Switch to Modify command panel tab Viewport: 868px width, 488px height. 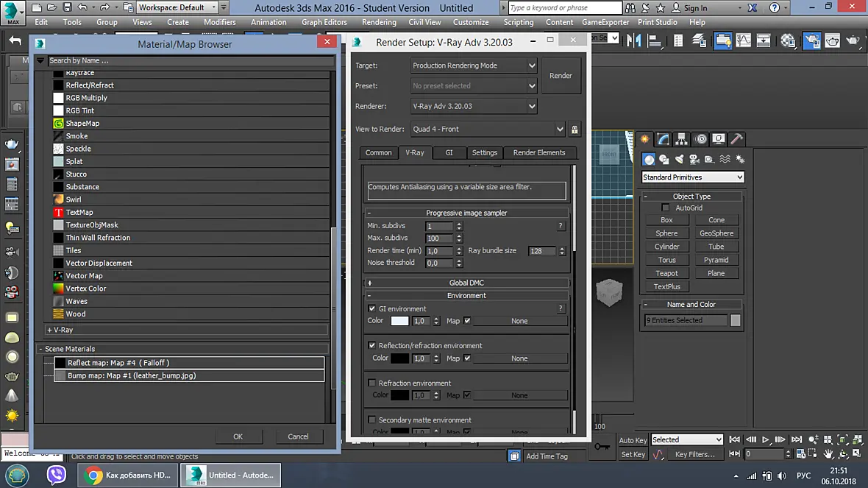[664, 139]
